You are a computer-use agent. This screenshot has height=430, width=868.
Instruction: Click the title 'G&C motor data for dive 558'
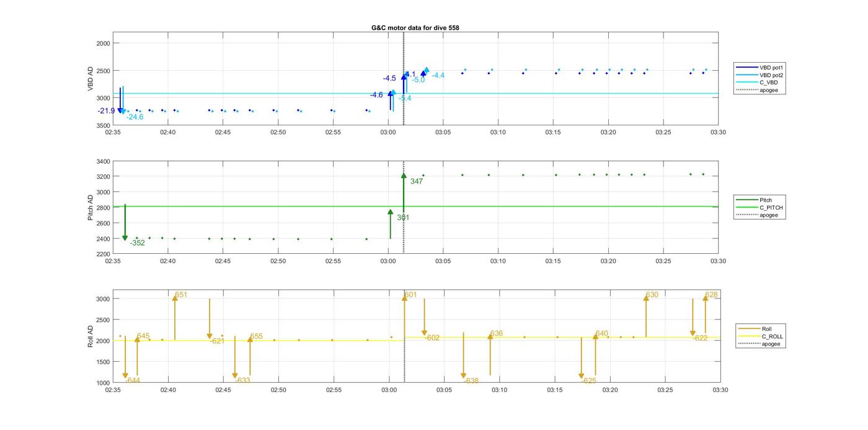415,28
